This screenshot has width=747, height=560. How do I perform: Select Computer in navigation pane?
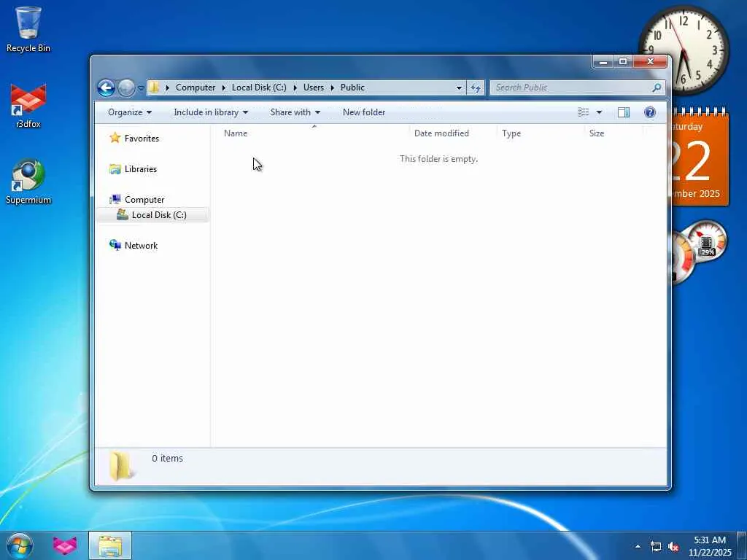pos(144,200)
